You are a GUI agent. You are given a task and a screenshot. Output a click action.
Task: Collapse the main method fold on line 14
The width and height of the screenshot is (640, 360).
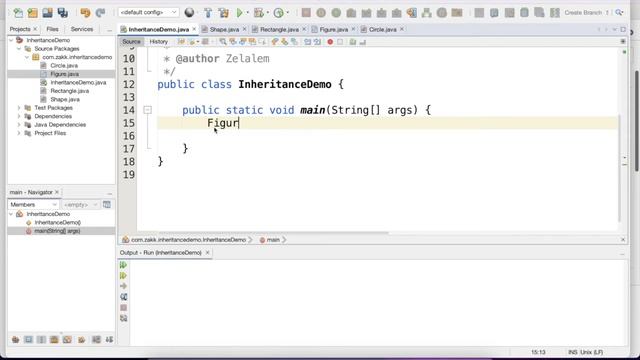148,110
